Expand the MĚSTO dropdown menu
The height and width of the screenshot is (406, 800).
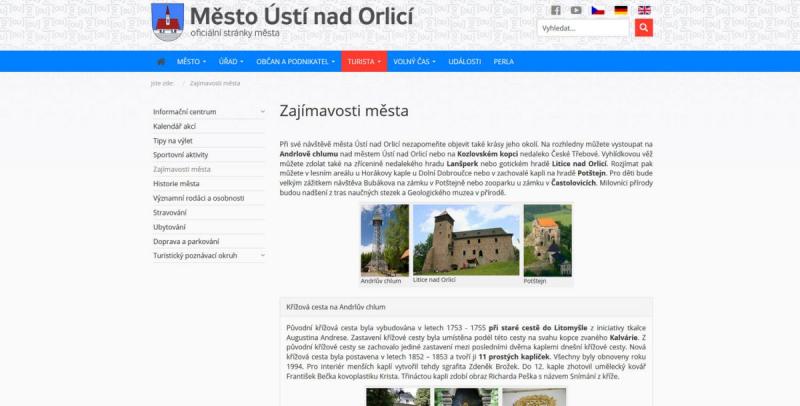[x=191, y=61]
